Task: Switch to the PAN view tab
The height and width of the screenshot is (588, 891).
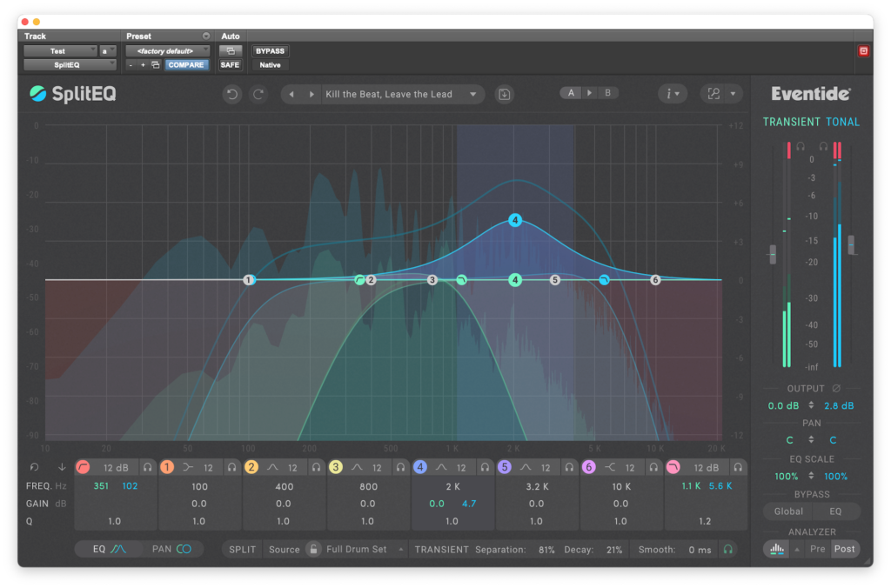Action: tap(171, 550)
